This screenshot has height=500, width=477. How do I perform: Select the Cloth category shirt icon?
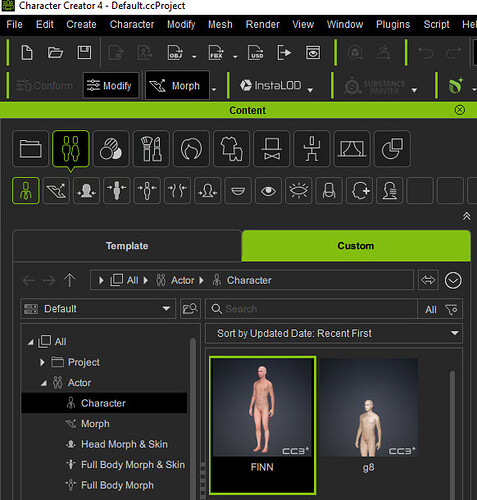click(x=231, y=149)
